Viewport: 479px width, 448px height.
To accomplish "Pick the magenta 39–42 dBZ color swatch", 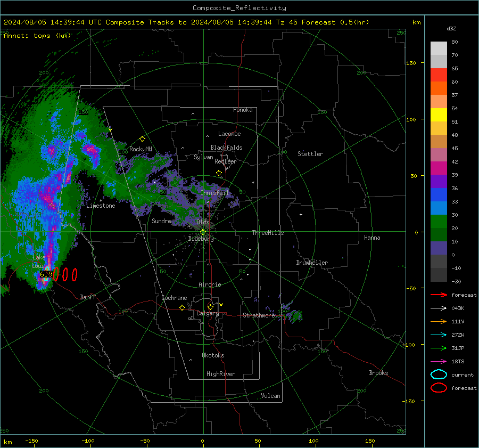I will tap(439, 168).
